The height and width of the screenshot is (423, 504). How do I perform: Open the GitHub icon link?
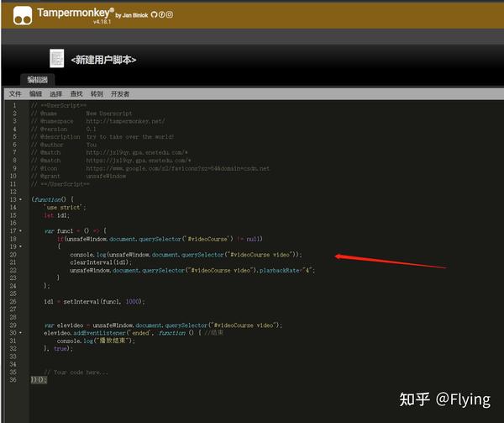[x=154, y=14]
